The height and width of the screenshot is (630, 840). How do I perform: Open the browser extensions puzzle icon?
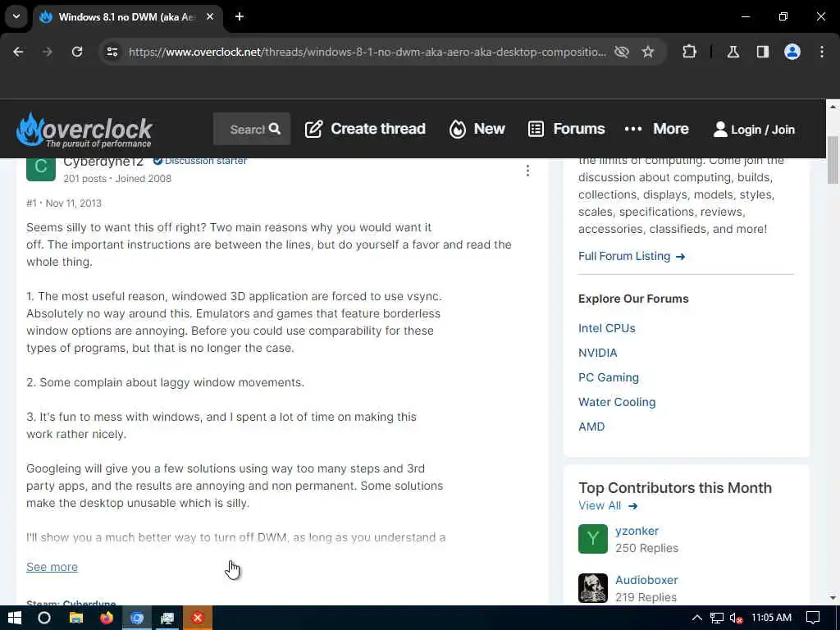point(689,52)
